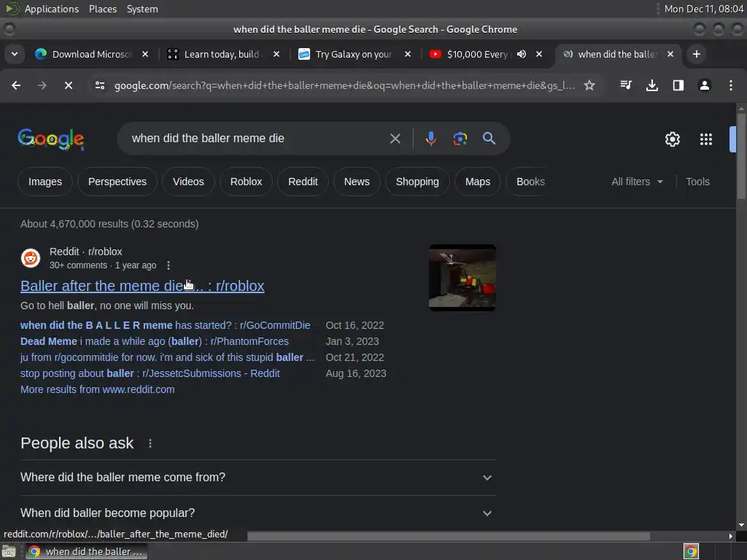Select the Roblox filter chip
The width and height of the screenshot is (747, 560).
[x=246, y=182]
